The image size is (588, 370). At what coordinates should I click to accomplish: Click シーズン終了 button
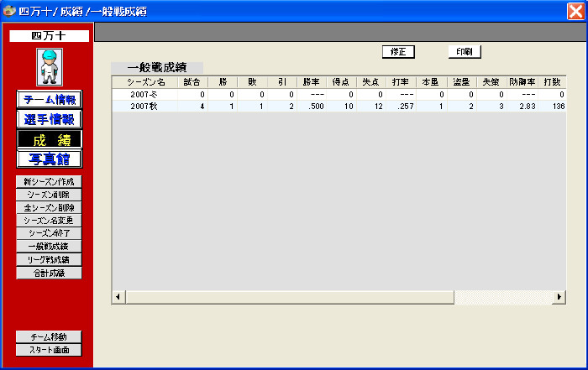49,233
